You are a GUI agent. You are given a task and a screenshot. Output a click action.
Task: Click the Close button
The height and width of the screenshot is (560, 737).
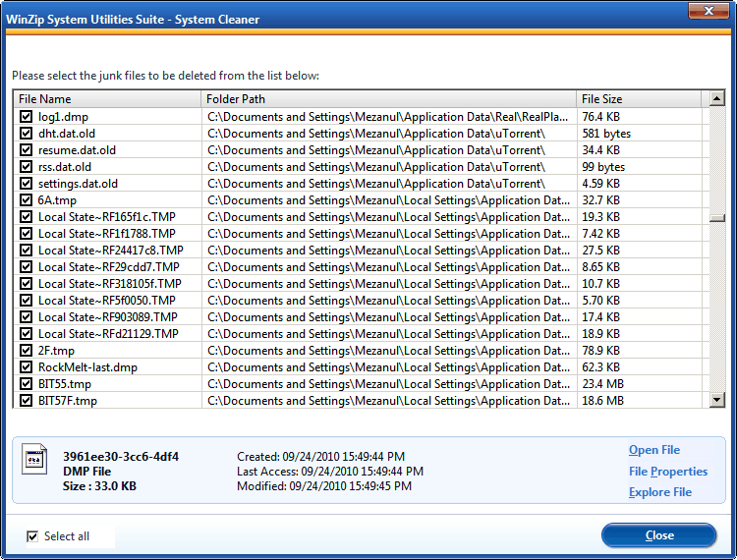pos(659,535)
